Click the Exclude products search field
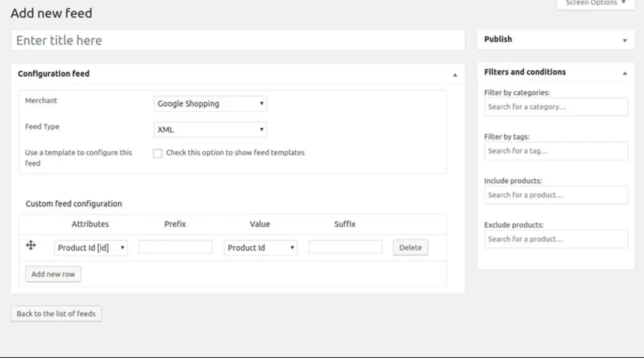The image size is (644, 358). point(556,239)
